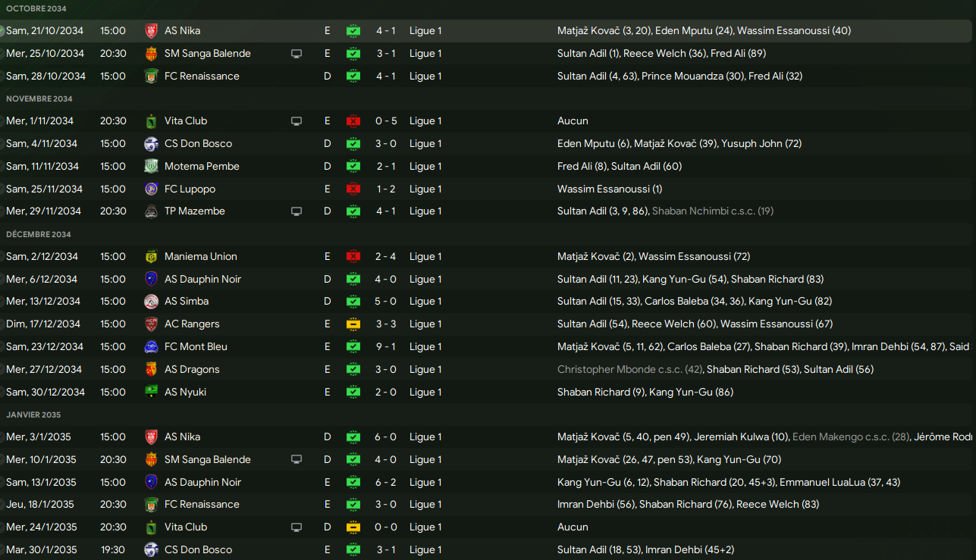The width and height of the screenshot is (976, 560).
Task: Click the TV broadcast icon on TP Mazembe row
Action: coord(297,211)
